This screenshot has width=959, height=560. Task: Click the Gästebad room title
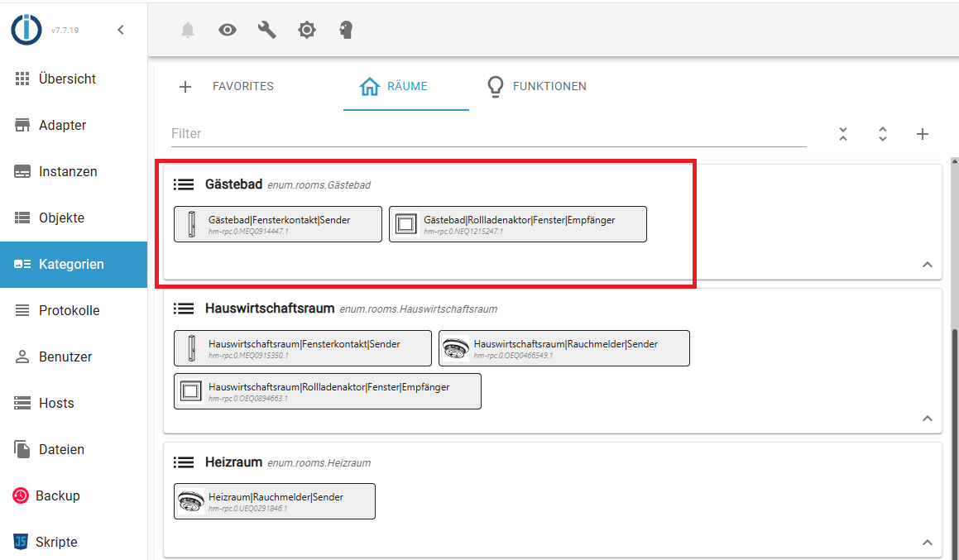pyautogui.click(x=233, y=184)
